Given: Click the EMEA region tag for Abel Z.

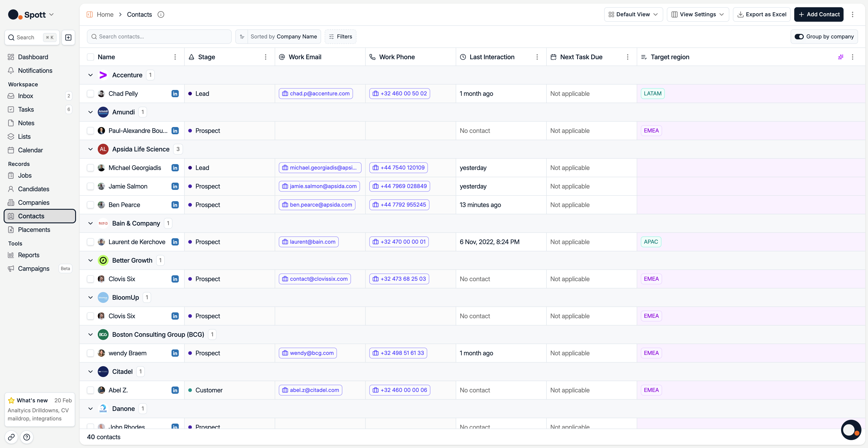Looking at the screenshot, I should point(651,390).
